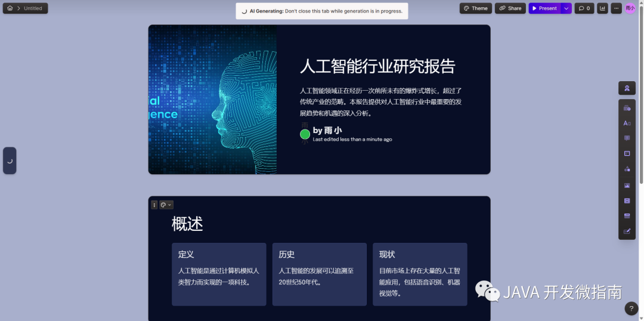Image resolution: width=644 pixels, height=321 pixels.
Task: Open the card templates panel
Action: click(x=627, y=108)
